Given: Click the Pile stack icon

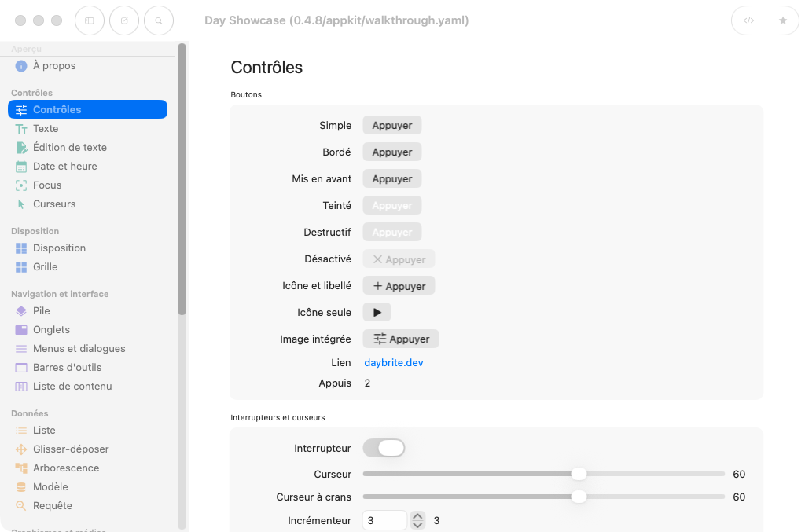Looking at the screenshot, I should pyautogui.click(x=21, y=311).
